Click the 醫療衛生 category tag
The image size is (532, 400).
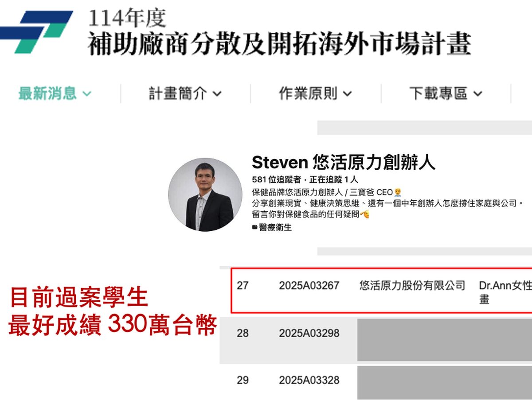click(x=275, y=228)
